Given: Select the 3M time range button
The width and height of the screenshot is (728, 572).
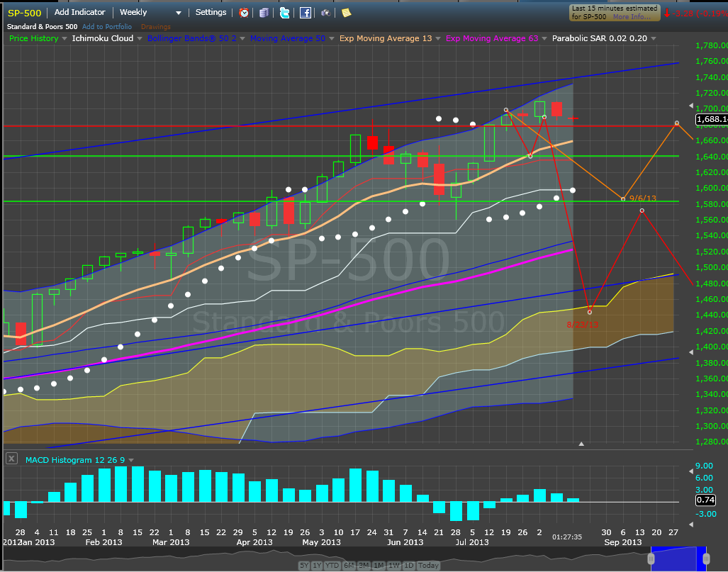Looking at the screenshot, I should (364, 565).
